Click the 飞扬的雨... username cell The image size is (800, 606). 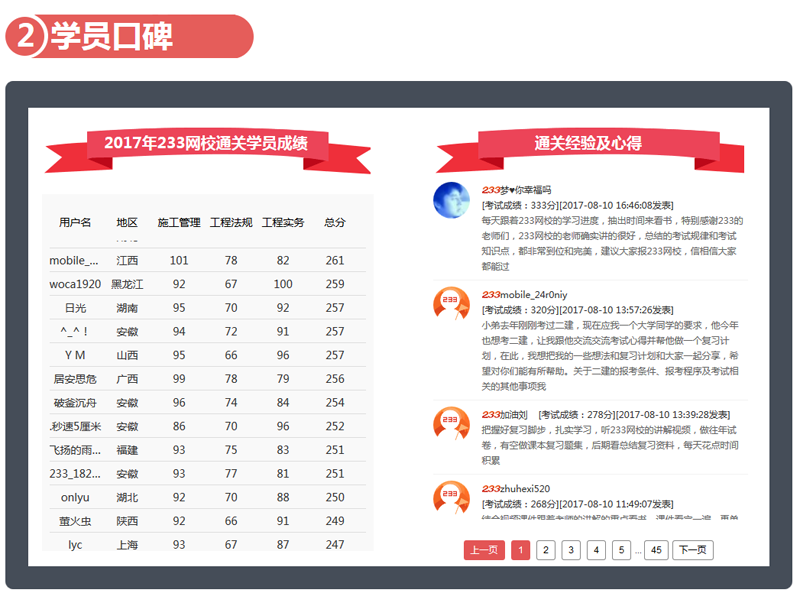coord(75,450)
